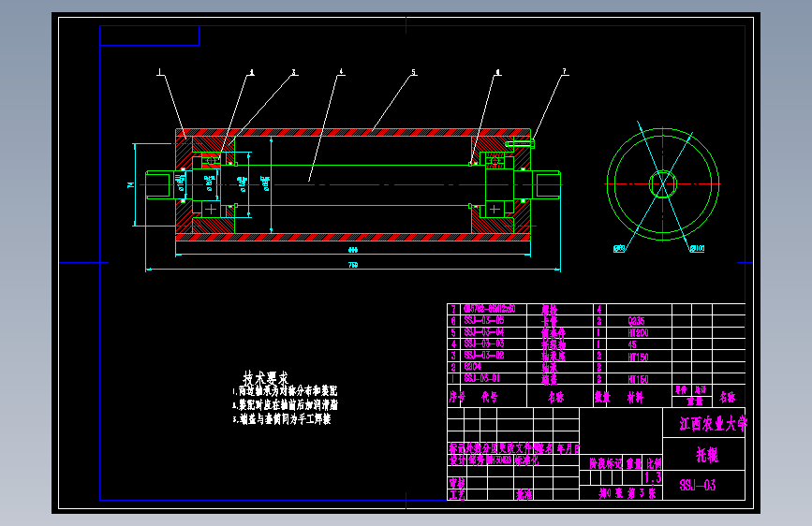Click balloon number 5 above the roller

click(413, 72)
